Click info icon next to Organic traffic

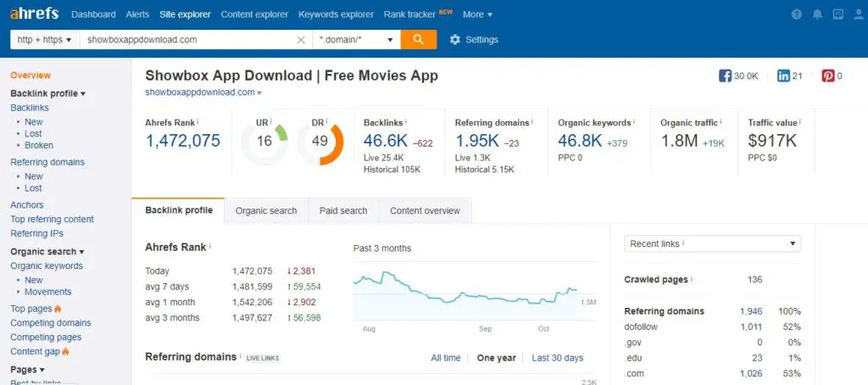click(721, 122)
